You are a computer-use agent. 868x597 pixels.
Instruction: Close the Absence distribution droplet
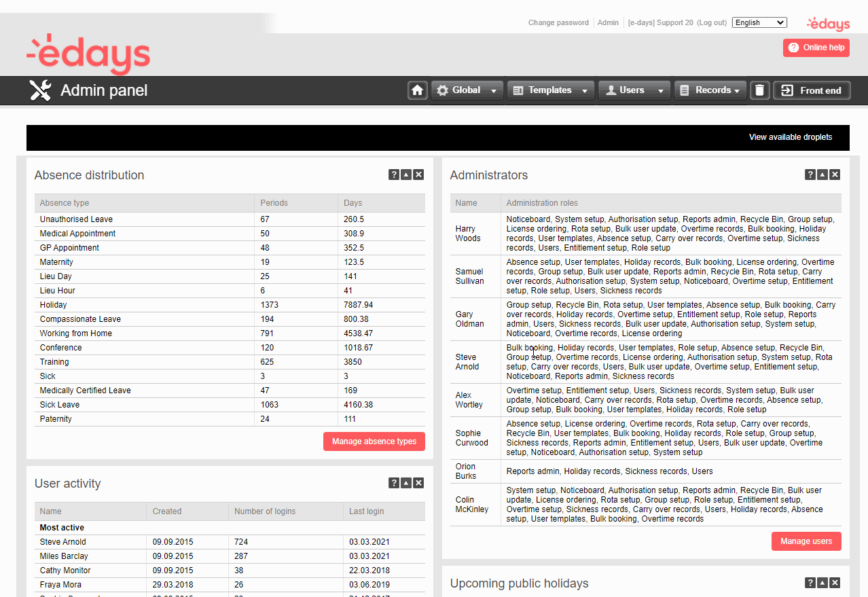point(418,175)
